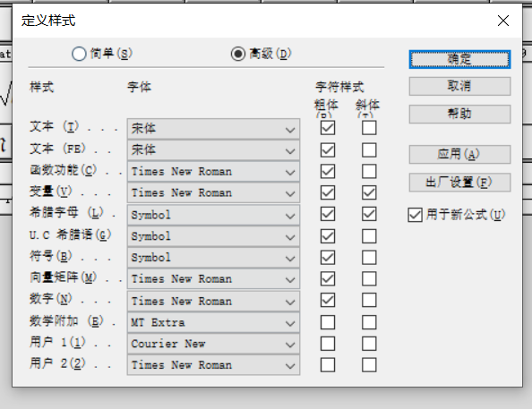Enable italic for 数学附加(E)
The height and width of the screenshot is (409, 532).
369,322
